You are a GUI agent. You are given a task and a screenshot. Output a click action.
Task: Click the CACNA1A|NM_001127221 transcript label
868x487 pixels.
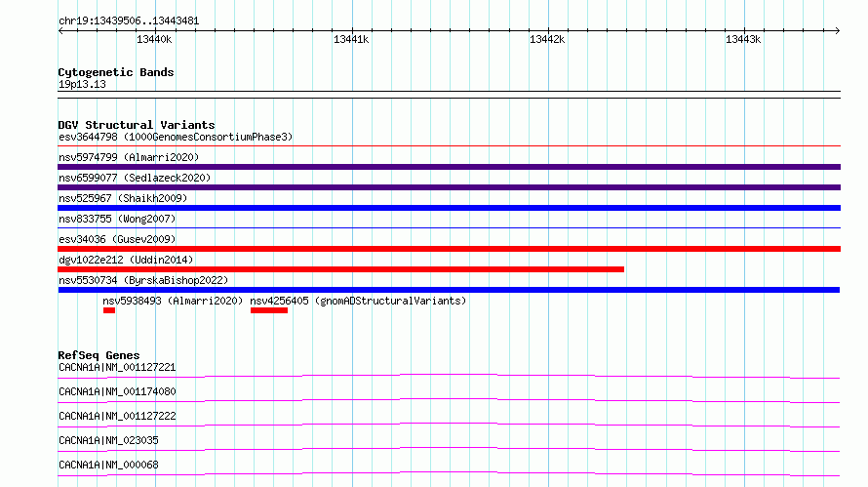(117, 367)
